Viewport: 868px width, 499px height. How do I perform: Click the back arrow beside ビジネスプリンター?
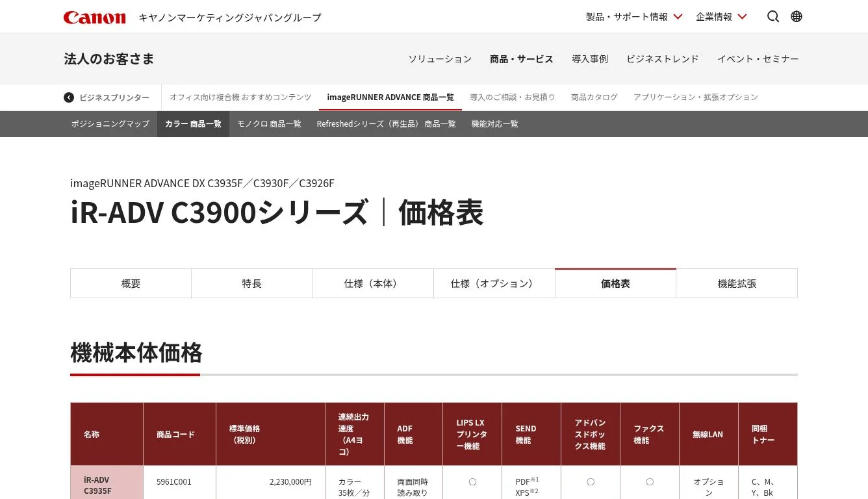69,97
